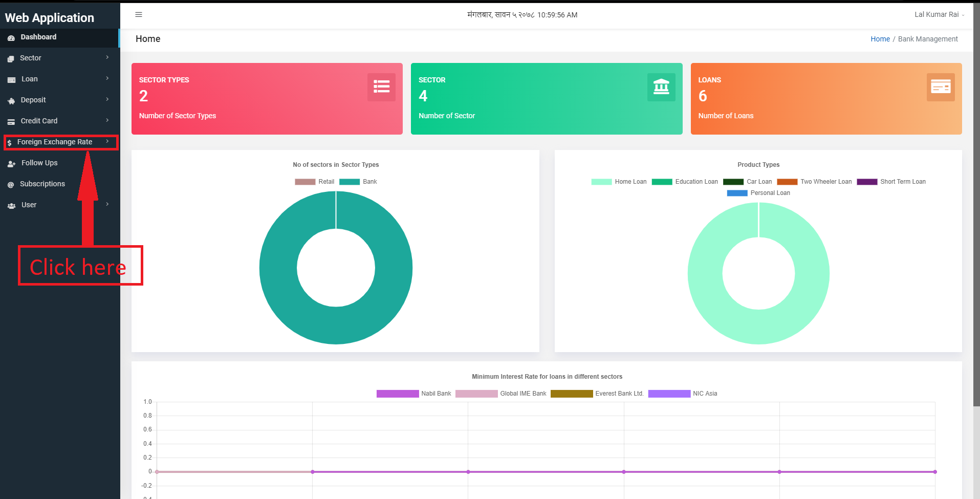Open the Loan sidebar menu

(x=60, y=79)
